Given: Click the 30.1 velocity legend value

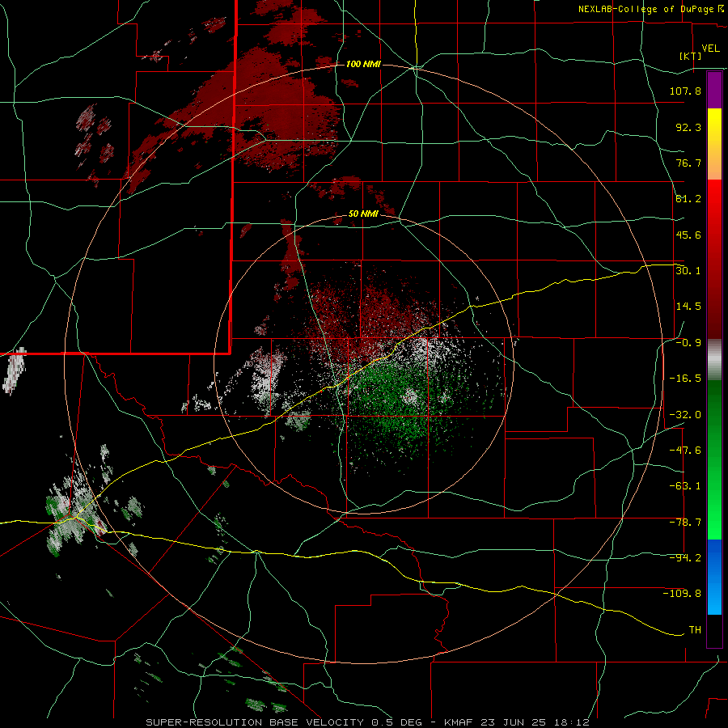Looking at the screenshot, I should point(688,271).
